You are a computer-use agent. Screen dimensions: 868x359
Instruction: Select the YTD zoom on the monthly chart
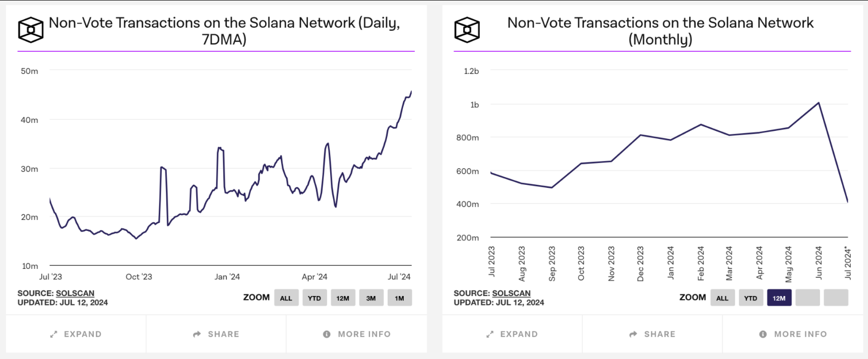point(751,298)
